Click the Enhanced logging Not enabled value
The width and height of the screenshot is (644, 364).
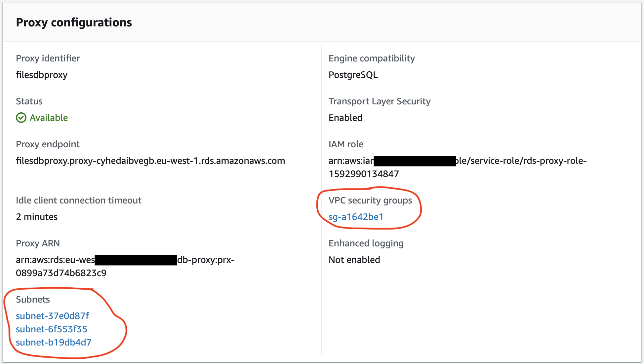(354, 260)
